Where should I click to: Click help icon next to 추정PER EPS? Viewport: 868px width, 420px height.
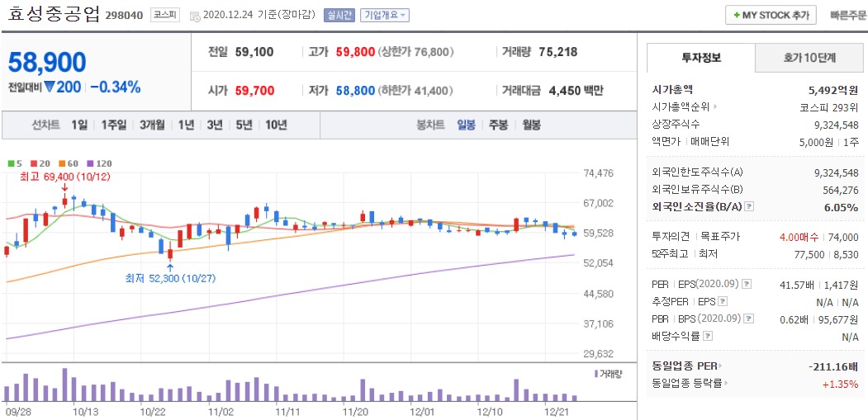tap(723, 301)
